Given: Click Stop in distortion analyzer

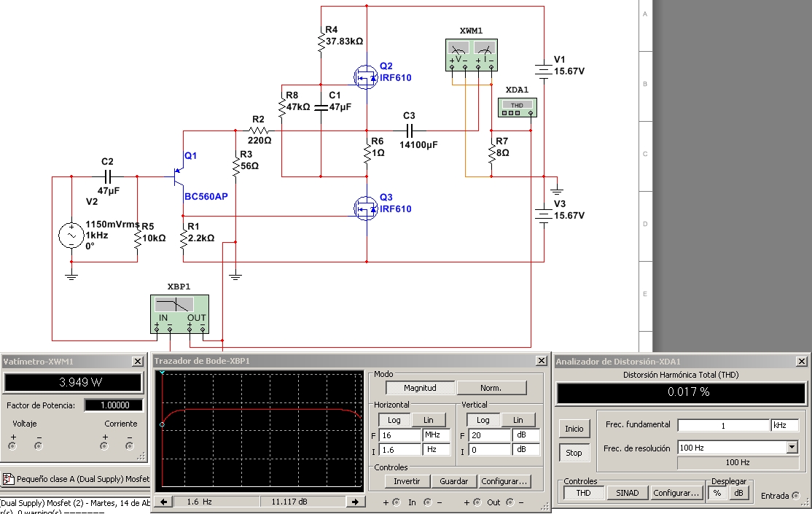Looking at the screenshot, I should tap(574, 452).
